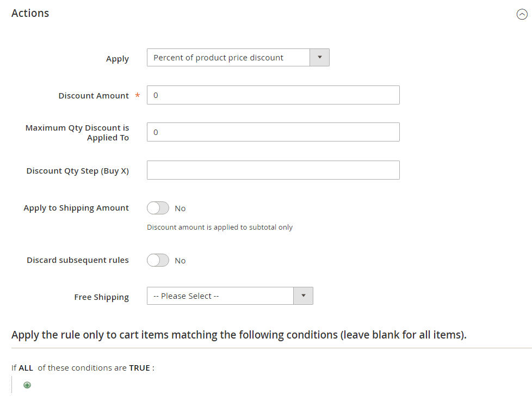This screenshot has height=412, width=532.
Task: Open '-- Please Select --' Free Shipping box
Action: (x=230, y=296)
